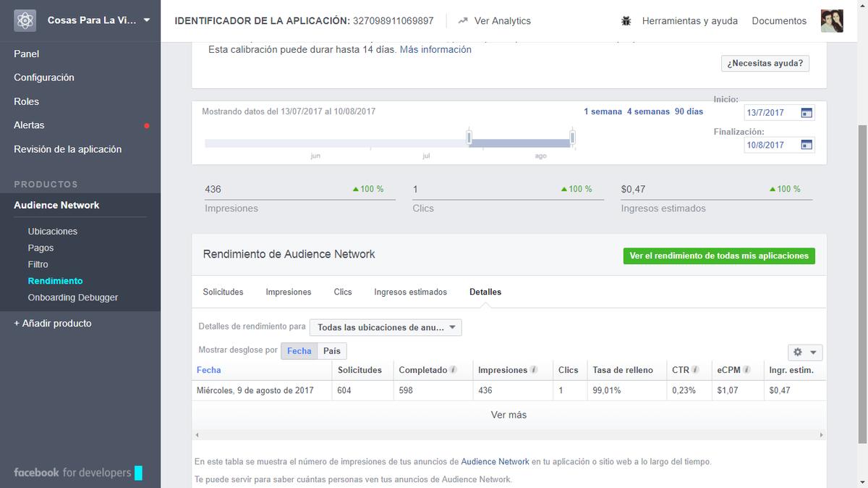Image resolution: width=868 pixels, height=488 pixels.
Task: Switch breakdown to País
Action: [x=331, y=350]
